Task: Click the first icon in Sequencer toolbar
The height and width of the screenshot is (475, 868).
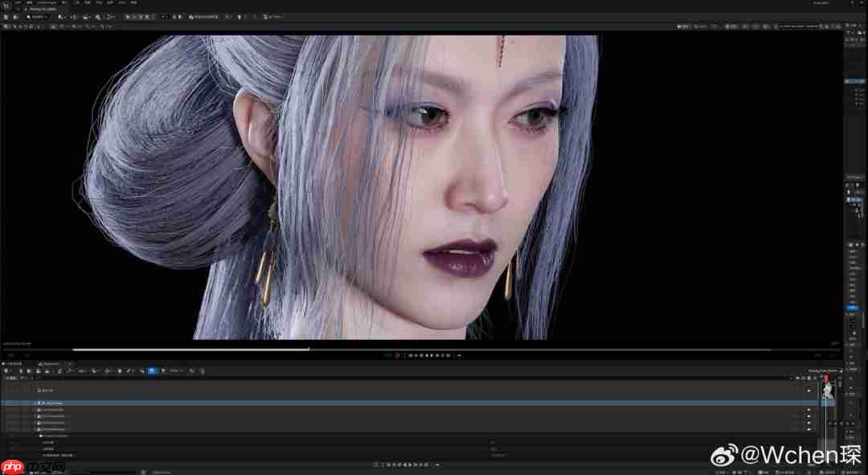Action: tap(6, 371)
